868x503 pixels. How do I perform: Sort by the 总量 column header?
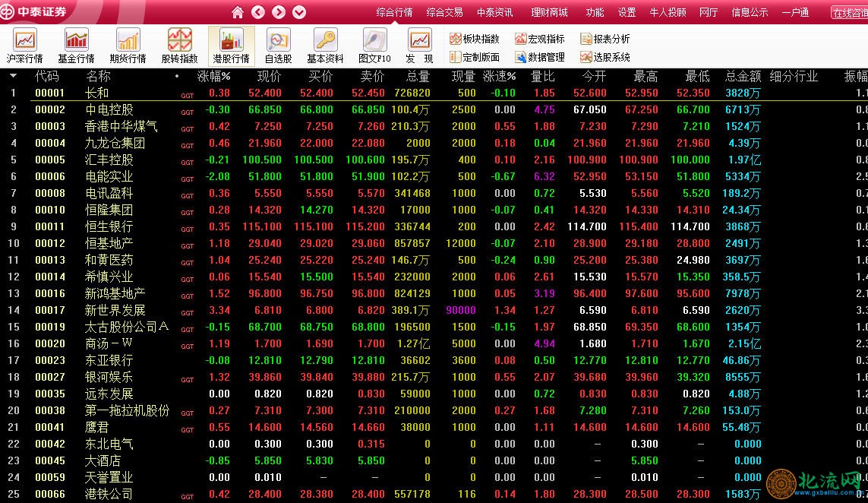point(418,77)
